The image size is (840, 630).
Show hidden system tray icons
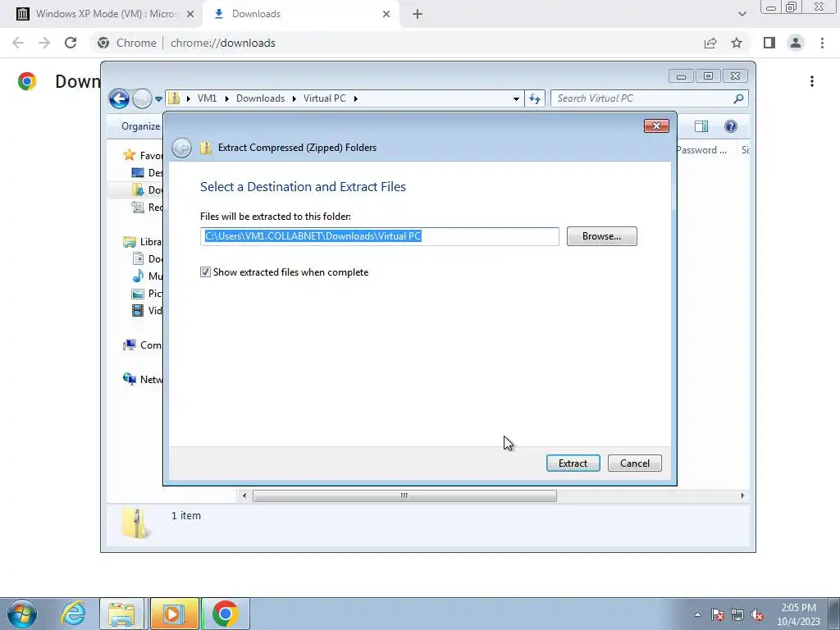click(x=697, y=614)
